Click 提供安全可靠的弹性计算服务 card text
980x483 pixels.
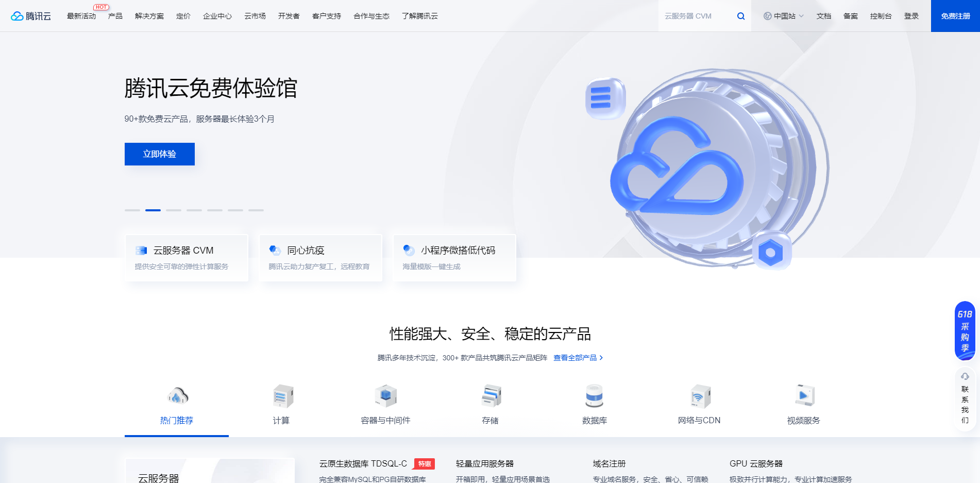181,267
